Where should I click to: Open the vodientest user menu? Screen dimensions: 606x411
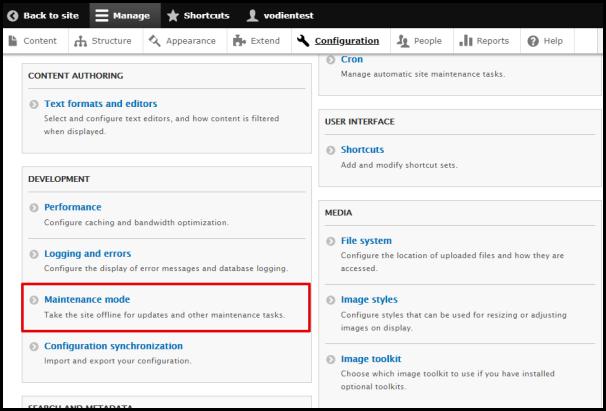(280, 16)
